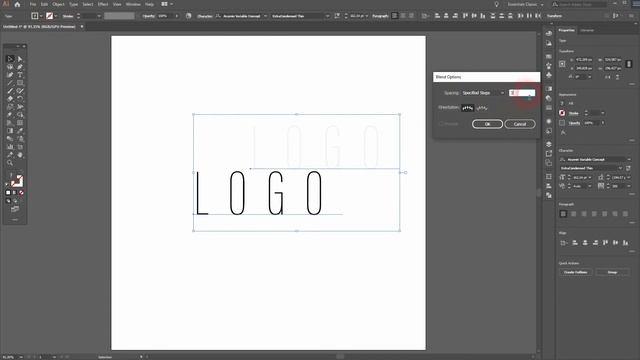
Task: Choose Align to Page orientation in Blend Options
Action: tap(467, 108)
